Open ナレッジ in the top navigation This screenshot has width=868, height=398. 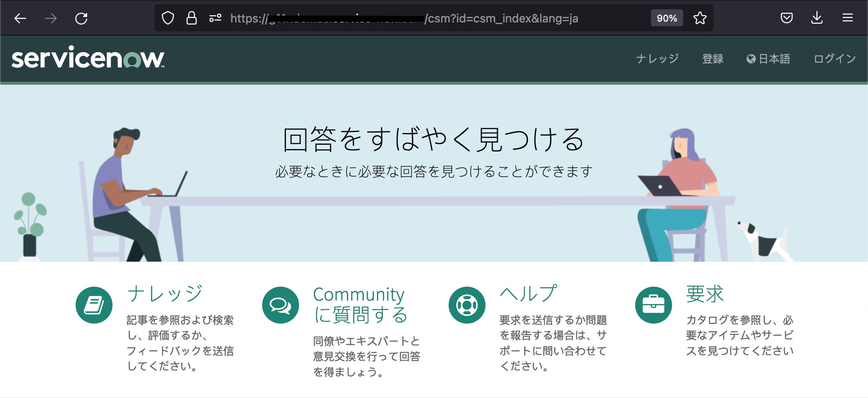coord(657,58)
